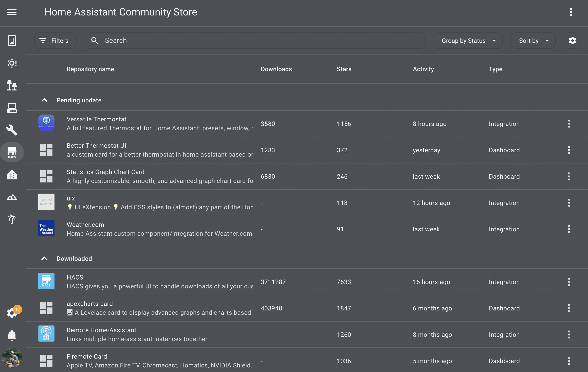Open the Sort by dropdown
Viewport: 588px width, 372px height.
coord(533,41)
